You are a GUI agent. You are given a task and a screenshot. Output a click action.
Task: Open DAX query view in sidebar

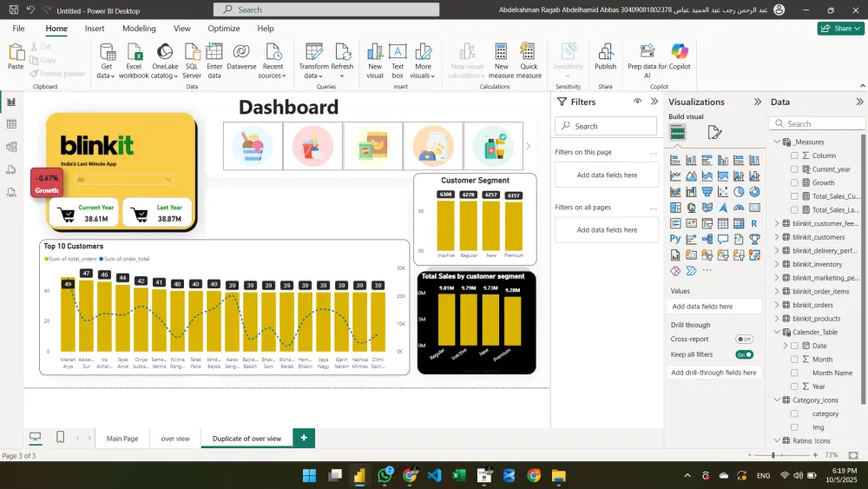11,169
